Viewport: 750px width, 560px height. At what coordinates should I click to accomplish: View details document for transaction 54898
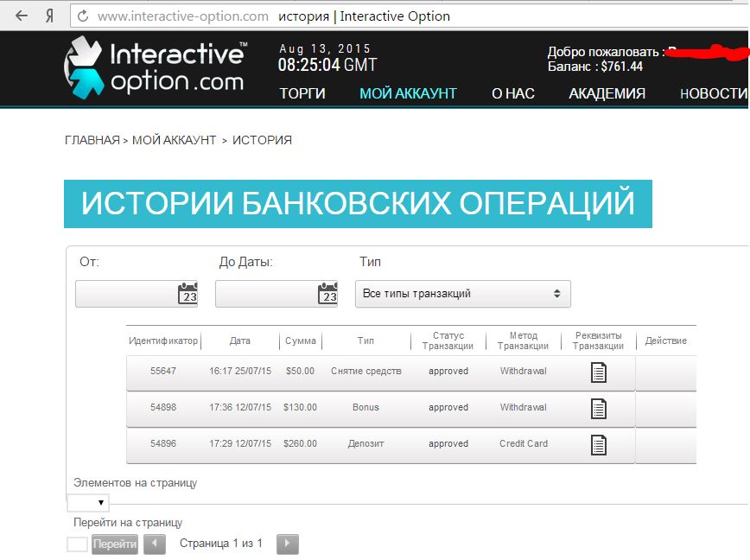598,408
